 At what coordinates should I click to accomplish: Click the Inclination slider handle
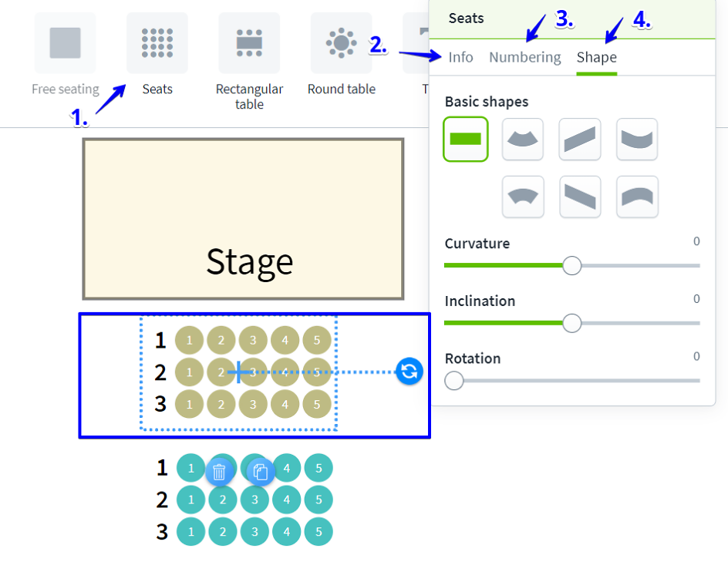(x=571, y=323)
